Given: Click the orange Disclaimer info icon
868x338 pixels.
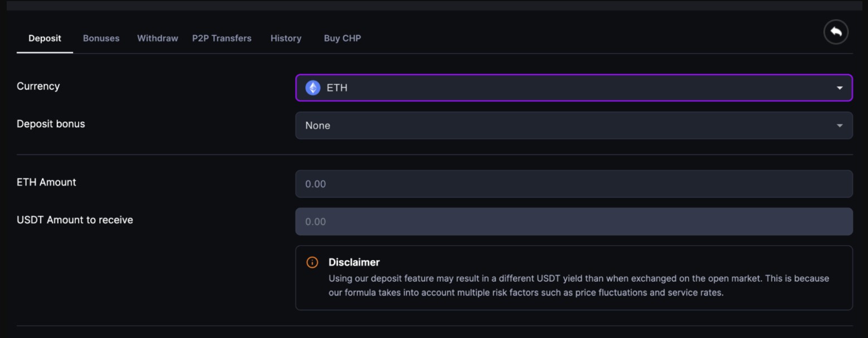Looking at the screenshot, I should point(313,262).
